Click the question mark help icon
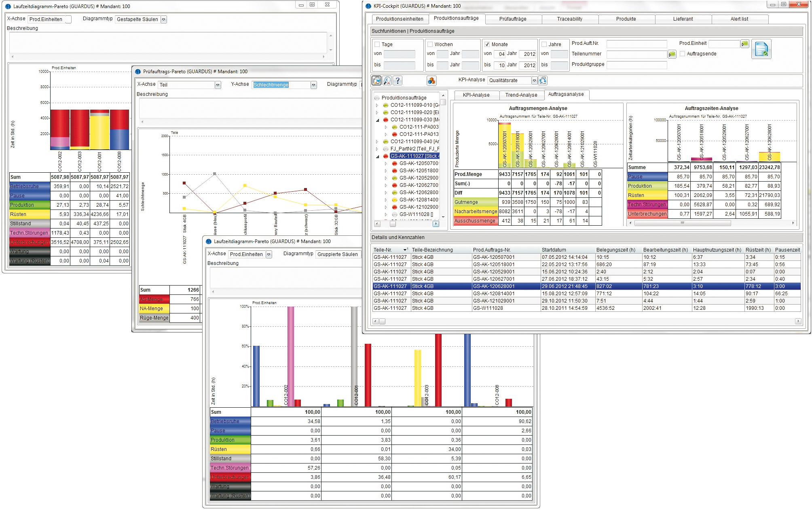This screenshot has width=812, height=510. 398,80
